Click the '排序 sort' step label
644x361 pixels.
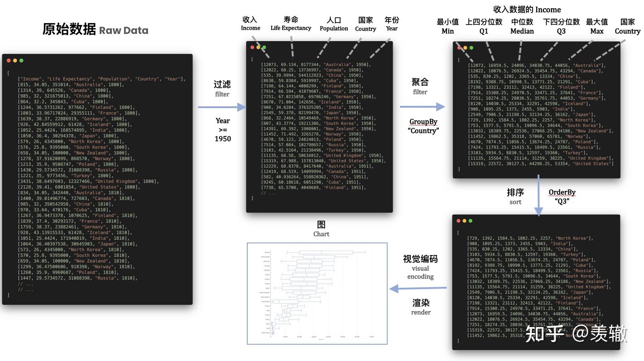pyautogui.click(x=515, y=197)
